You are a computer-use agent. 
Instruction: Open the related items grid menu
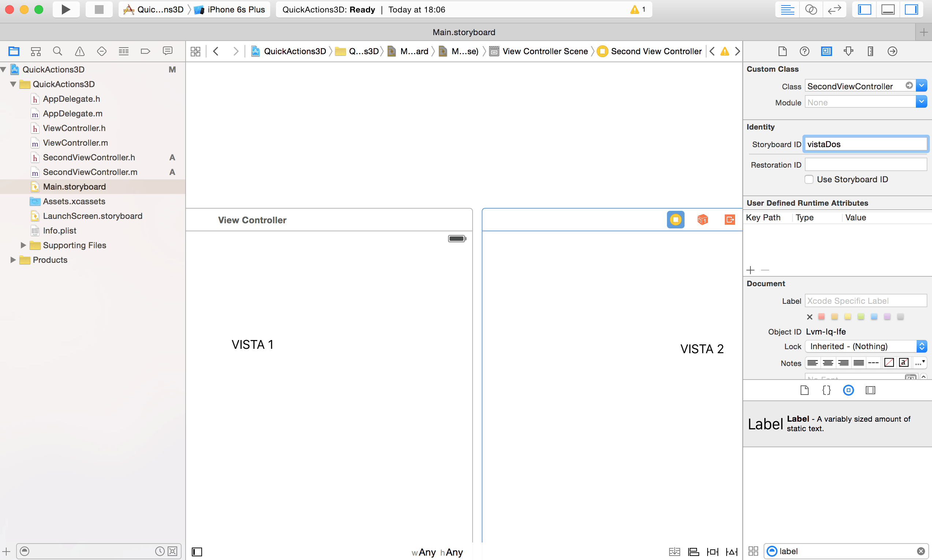coord(195,51)
